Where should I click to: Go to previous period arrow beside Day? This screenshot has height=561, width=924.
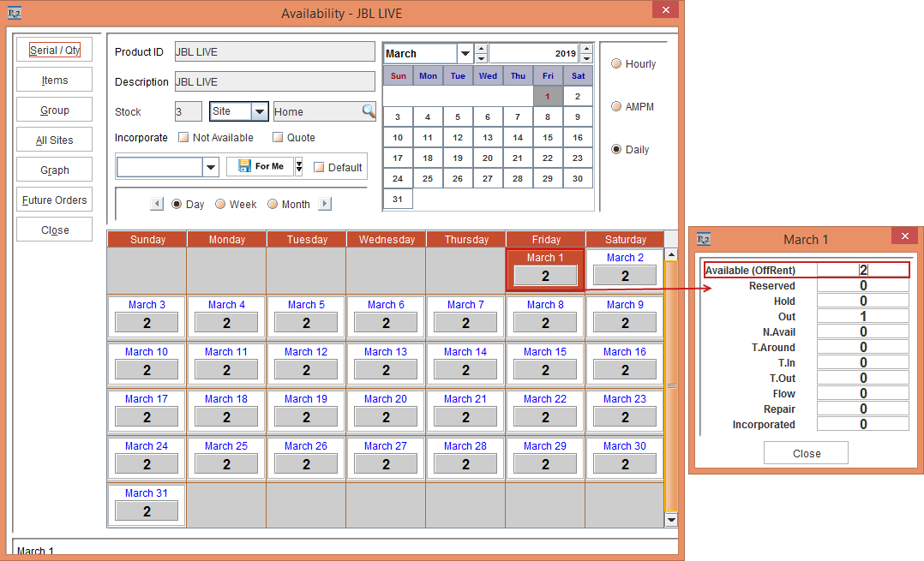157,204
